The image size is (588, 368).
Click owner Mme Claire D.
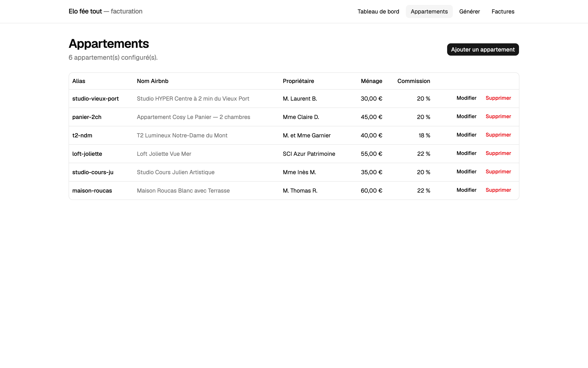point(301,117)
